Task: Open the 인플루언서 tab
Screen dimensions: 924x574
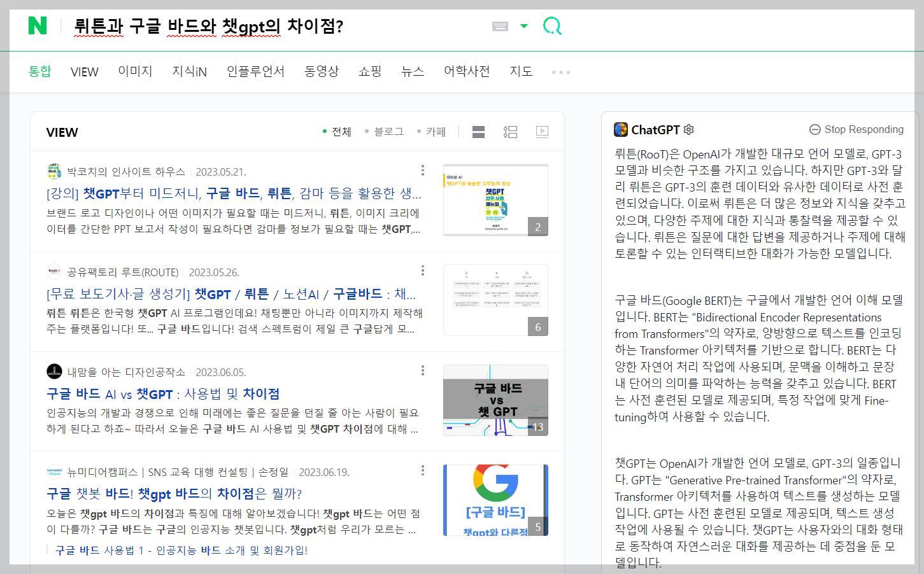Action: (255, 71)
